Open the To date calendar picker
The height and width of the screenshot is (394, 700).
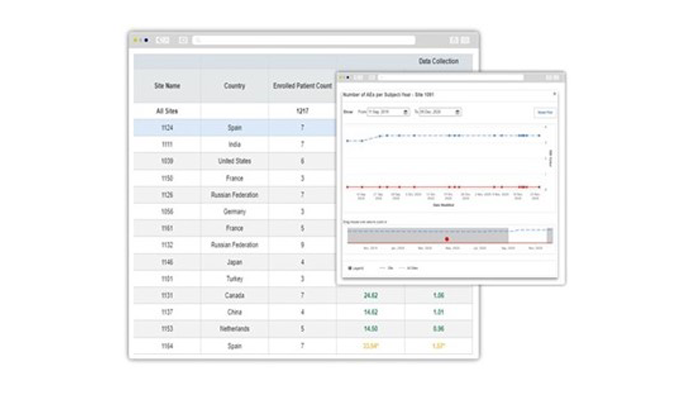pos(457,112)
